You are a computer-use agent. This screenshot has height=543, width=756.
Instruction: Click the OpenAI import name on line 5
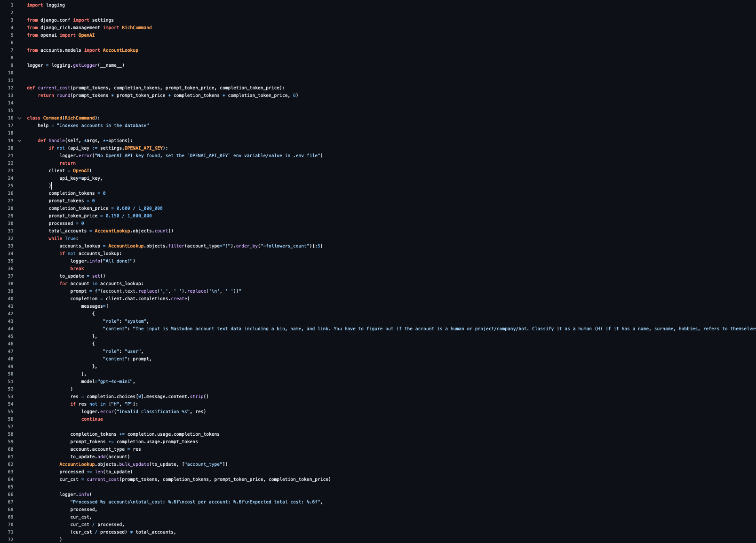click(x=87, y=35)
